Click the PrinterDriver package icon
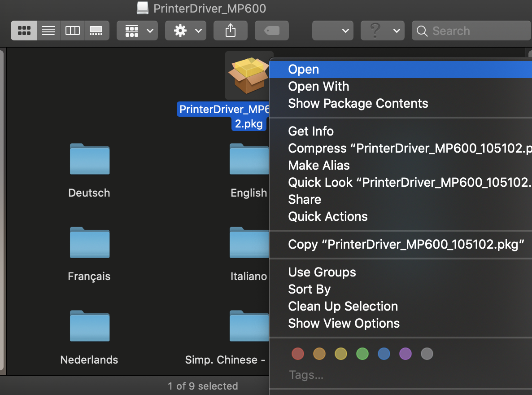Viewport: 532px width, 395px height. pyautogui.click(x=249, y=75)
